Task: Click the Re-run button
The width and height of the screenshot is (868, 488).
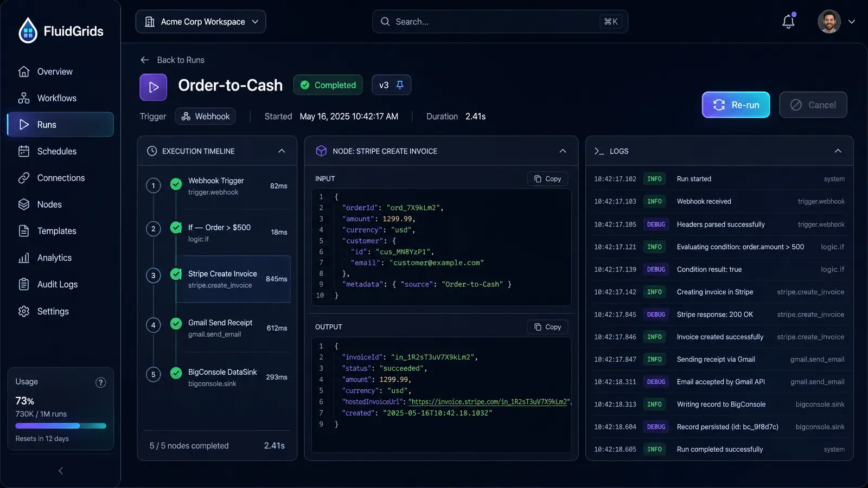Action: click(736, 105)
